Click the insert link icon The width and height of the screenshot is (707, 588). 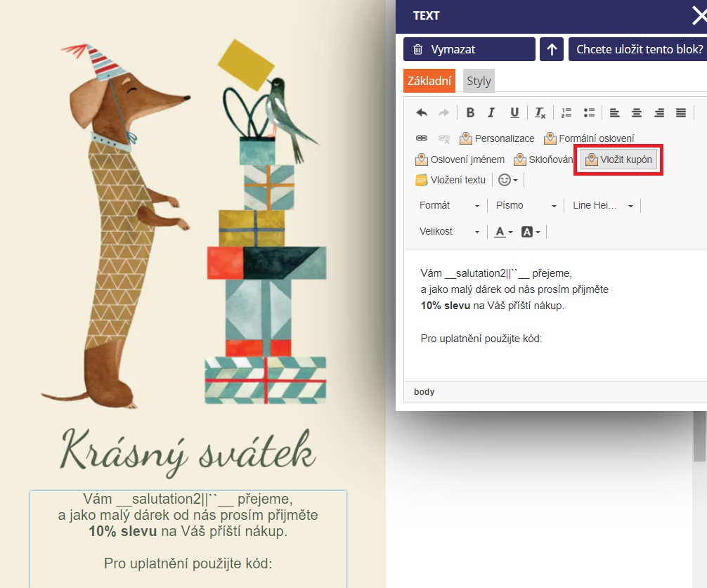(x=422, y=138)
